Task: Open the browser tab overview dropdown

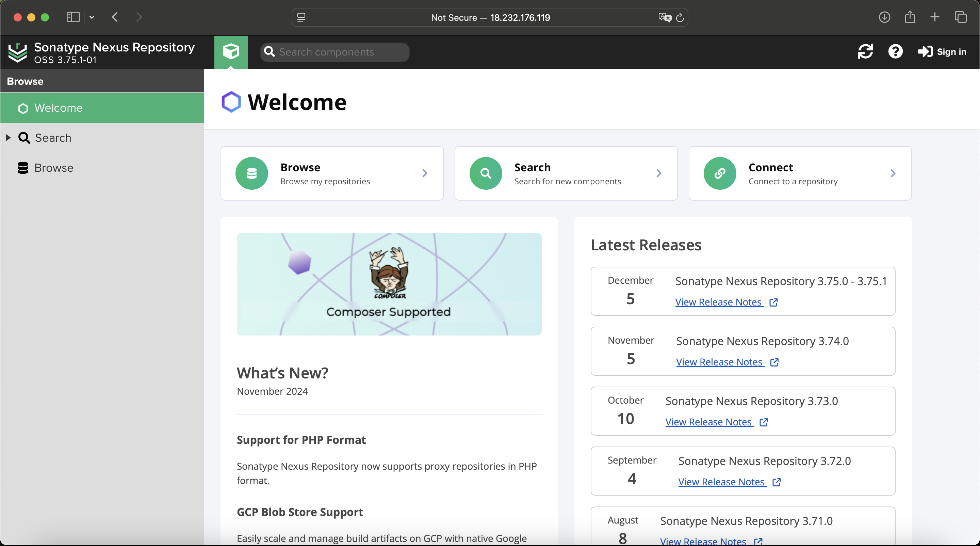Action: (x=92, y=17)
